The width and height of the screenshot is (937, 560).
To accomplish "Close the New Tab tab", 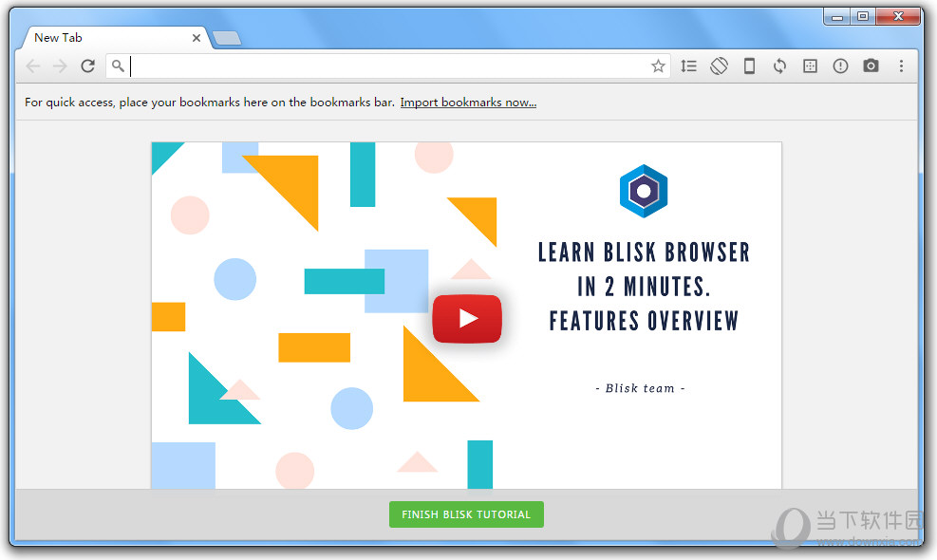I will pyautogui.click(x=196, y=38).
